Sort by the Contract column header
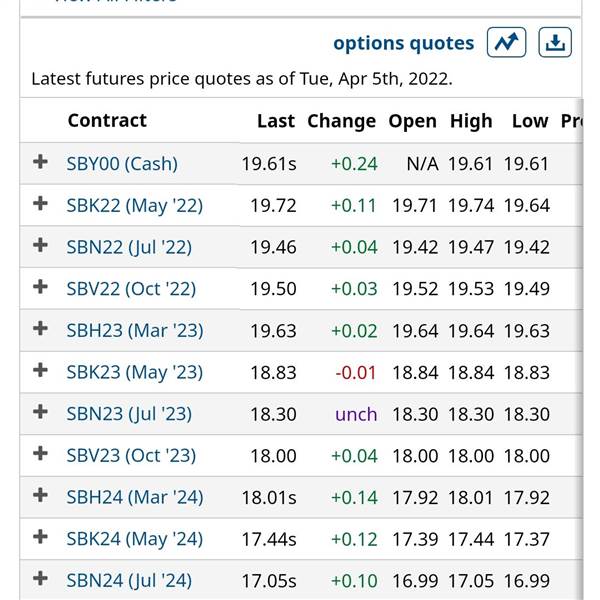Screen dimensions: 600x600 coord(107,121)
